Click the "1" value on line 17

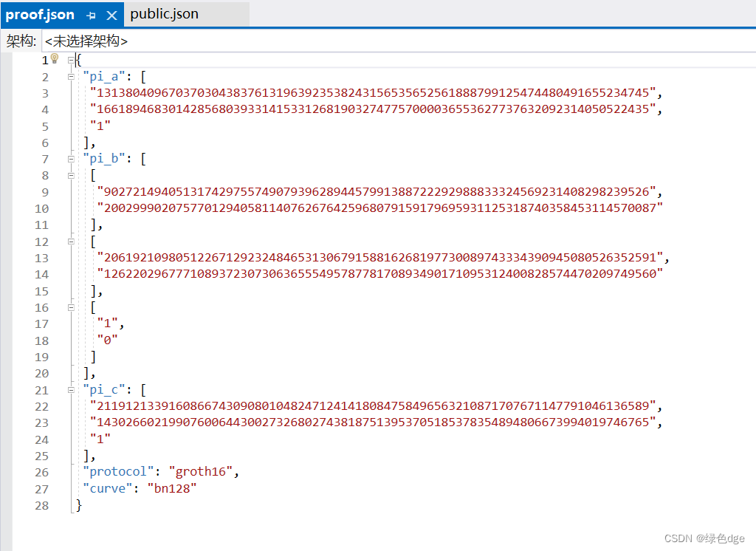point(108,324)
